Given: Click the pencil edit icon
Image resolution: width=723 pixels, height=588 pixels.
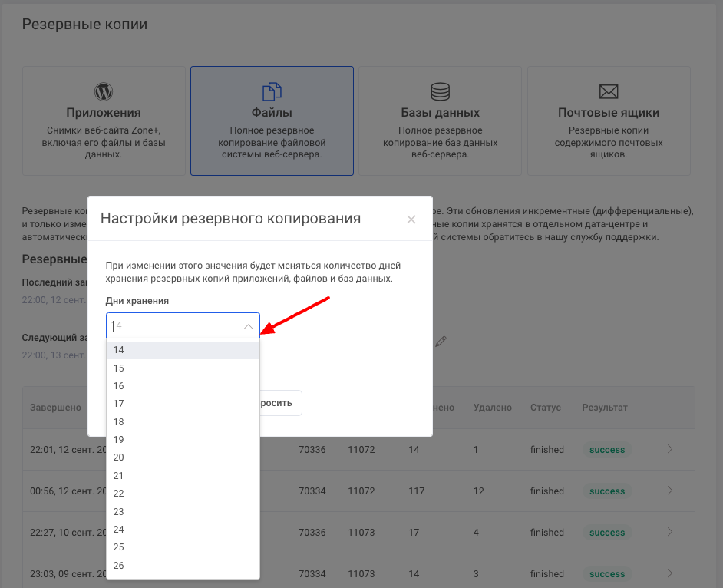Looking at the screenshot, I should tap(441, 342).
